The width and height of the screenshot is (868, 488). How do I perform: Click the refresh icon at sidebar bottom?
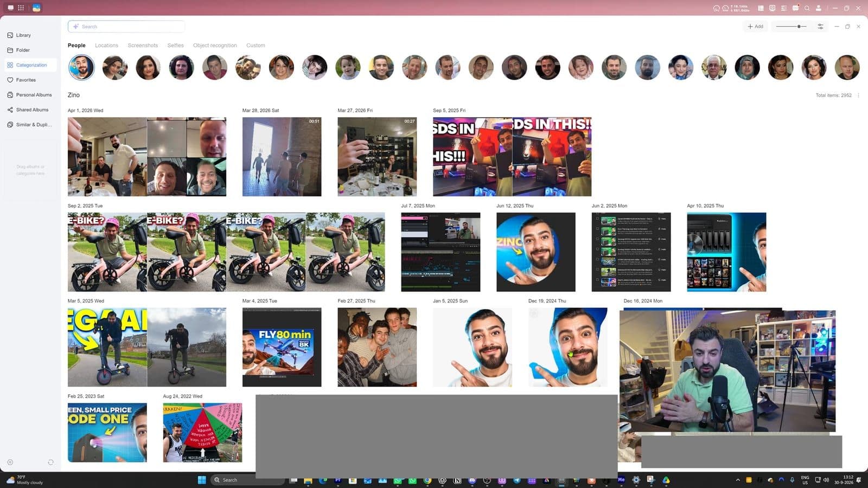tap(50, 463)
